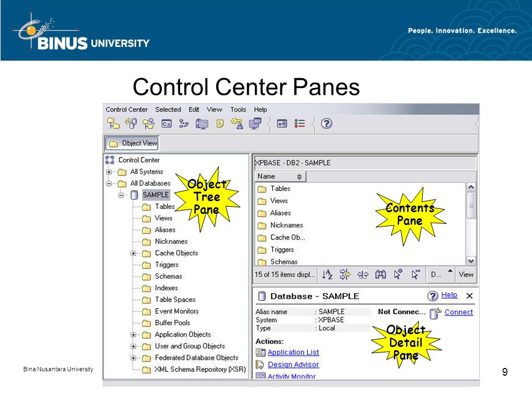Open the Tools menu
532x399 pixels.
tap(238, 110)
